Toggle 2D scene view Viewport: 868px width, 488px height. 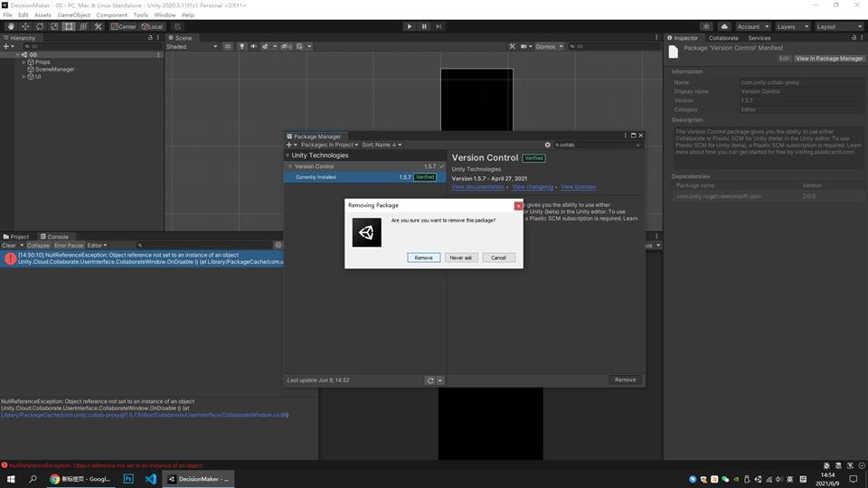[228, 46]
